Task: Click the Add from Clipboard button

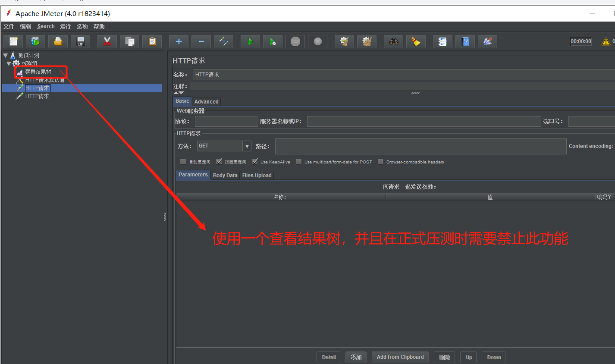Action: [x=400, y=357]
